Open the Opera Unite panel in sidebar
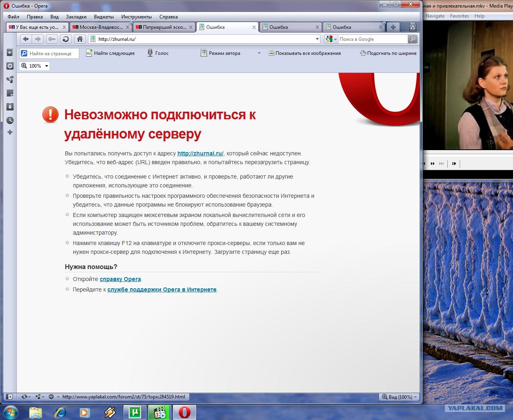 (10, 80)
